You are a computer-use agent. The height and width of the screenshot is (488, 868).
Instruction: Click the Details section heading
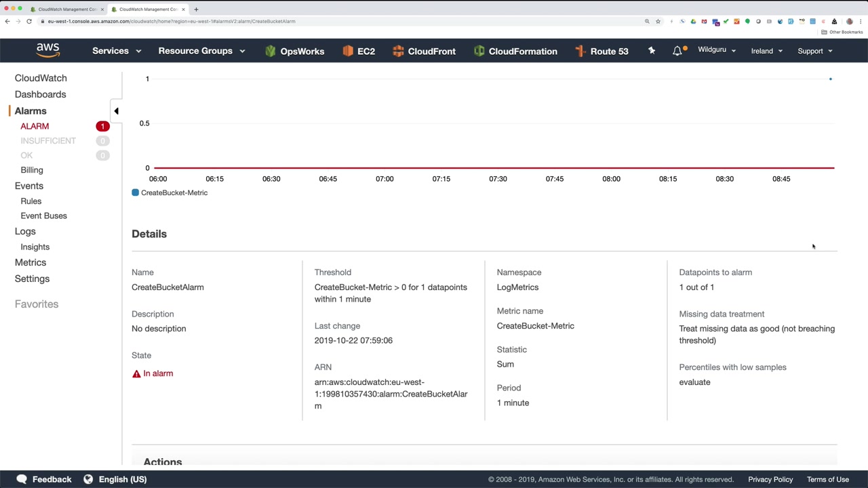(x=149, y=234)
